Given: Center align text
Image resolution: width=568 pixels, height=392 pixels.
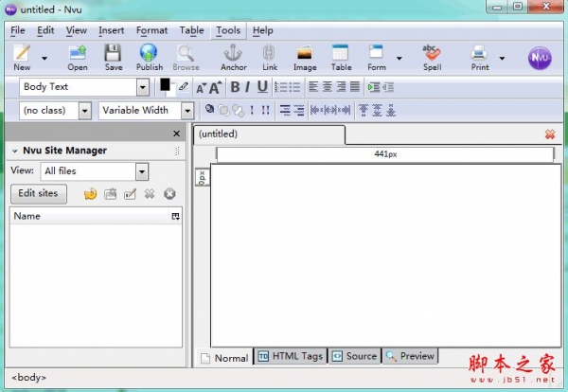Looking at the screenshot, I should point(328,87).
